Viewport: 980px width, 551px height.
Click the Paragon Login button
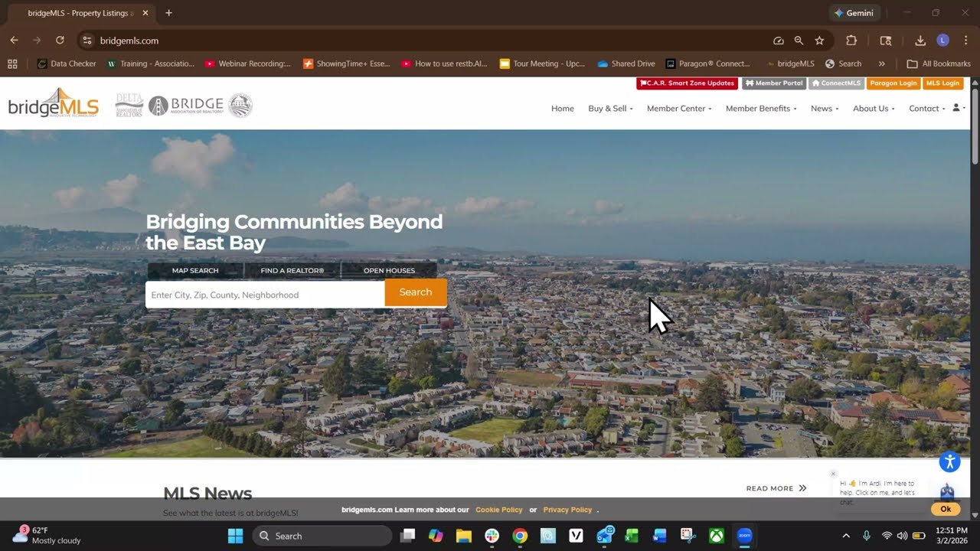pos(893,83)
